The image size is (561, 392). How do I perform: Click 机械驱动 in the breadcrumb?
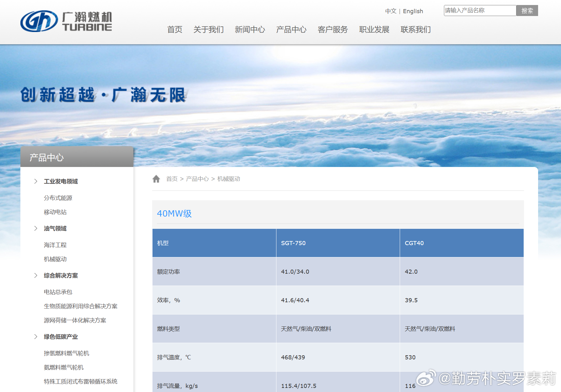[x=229, y=179]
